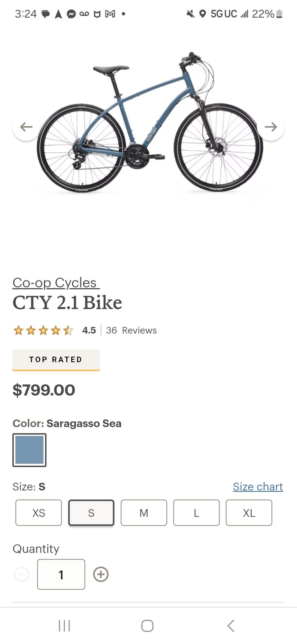Tap the quantity input field
This screenshot has width=297, height=644.
61,574
